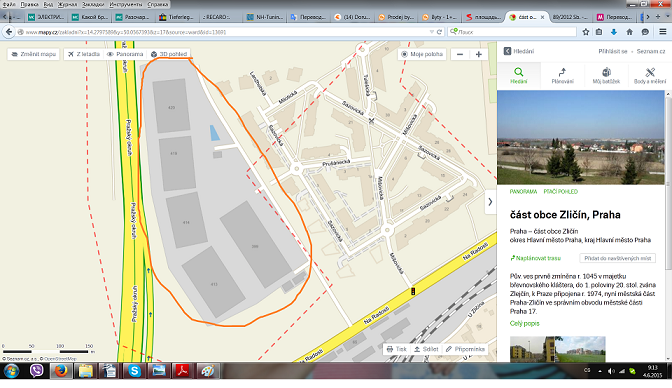672x388 pixels.
Task: Zoom in the map with plus button
Action: [x=479, y=54]
